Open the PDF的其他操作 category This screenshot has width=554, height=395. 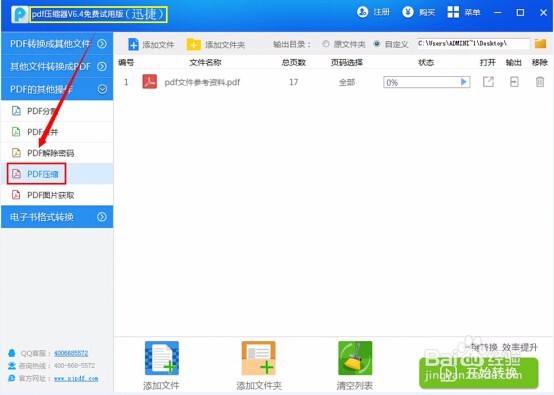(x=57, y=89)
